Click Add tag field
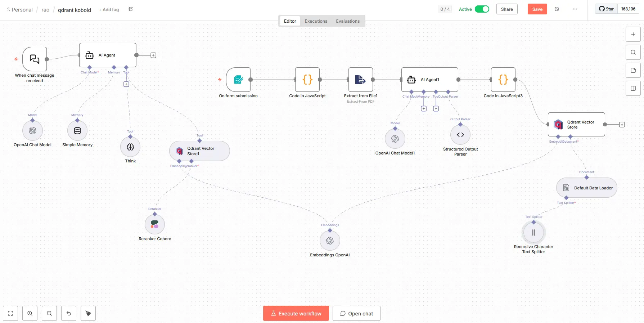644x323 pixels. pos(109,10)
